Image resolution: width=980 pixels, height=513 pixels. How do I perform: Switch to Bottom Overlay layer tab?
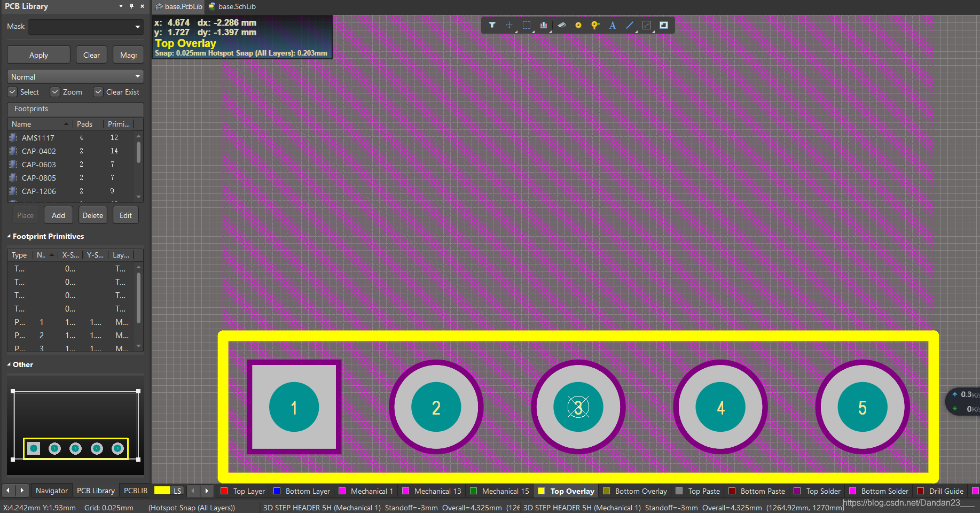tap(635, 491)
